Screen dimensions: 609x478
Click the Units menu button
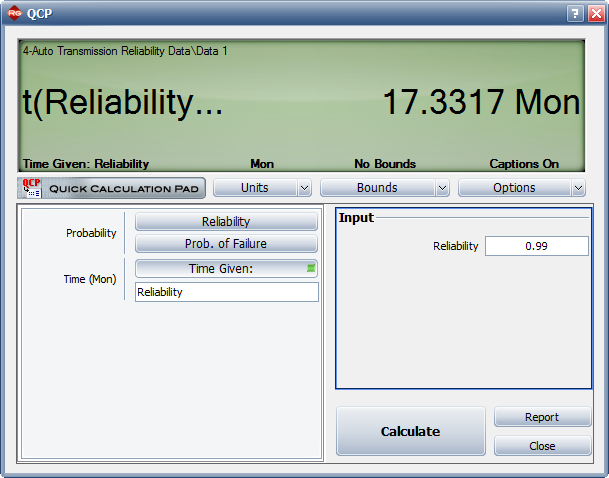(x=254, y=188)
